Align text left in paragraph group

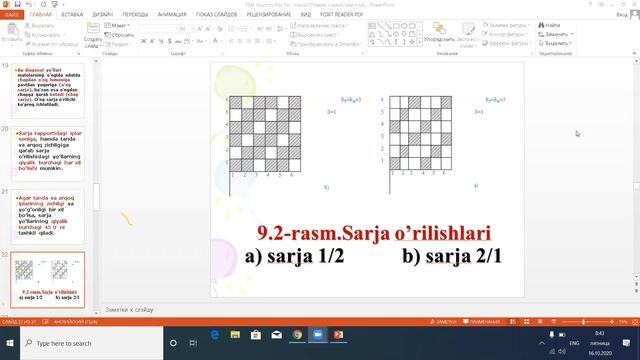[231, 41]
